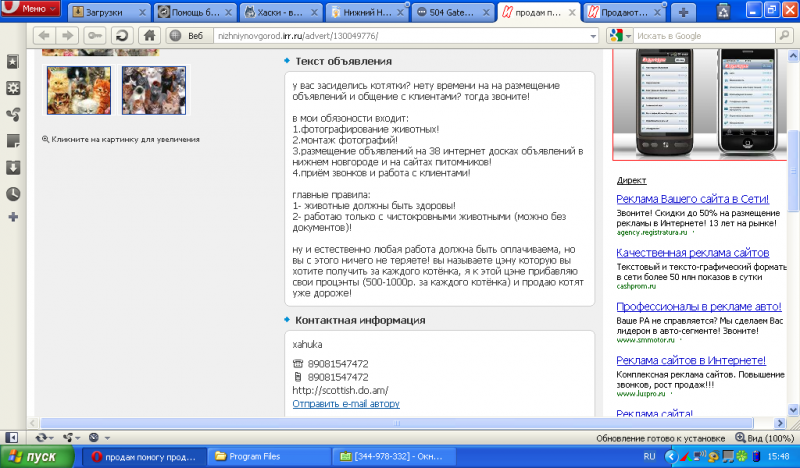
Task: Toggle the side panel visibility button
Action: pos(12,437)
